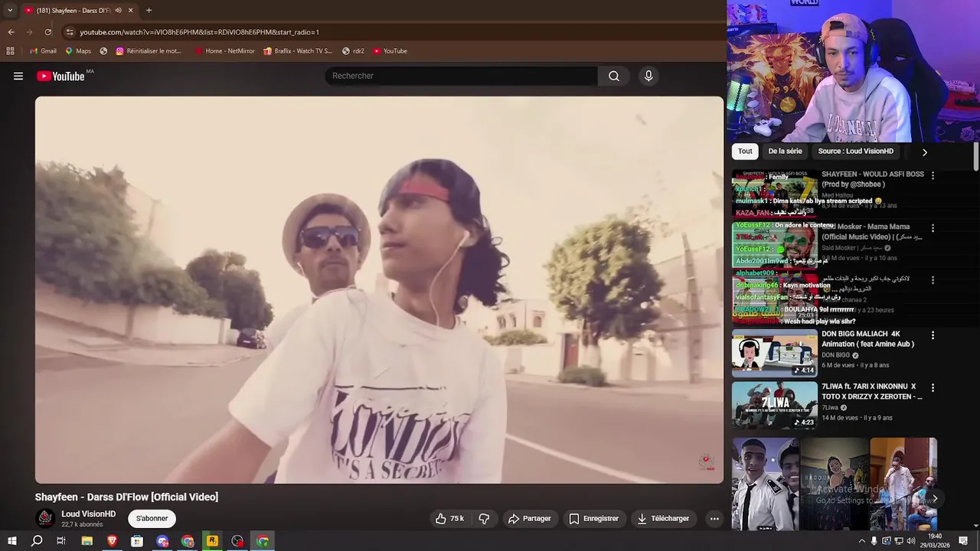
Task: Open OBS Studio from taskbar
Action: (237, 541)
